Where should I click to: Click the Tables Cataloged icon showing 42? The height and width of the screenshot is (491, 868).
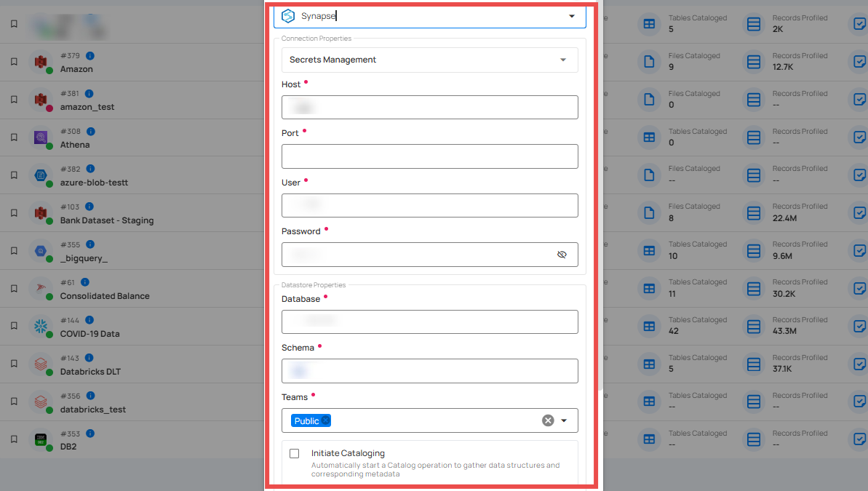pos(648,327)
